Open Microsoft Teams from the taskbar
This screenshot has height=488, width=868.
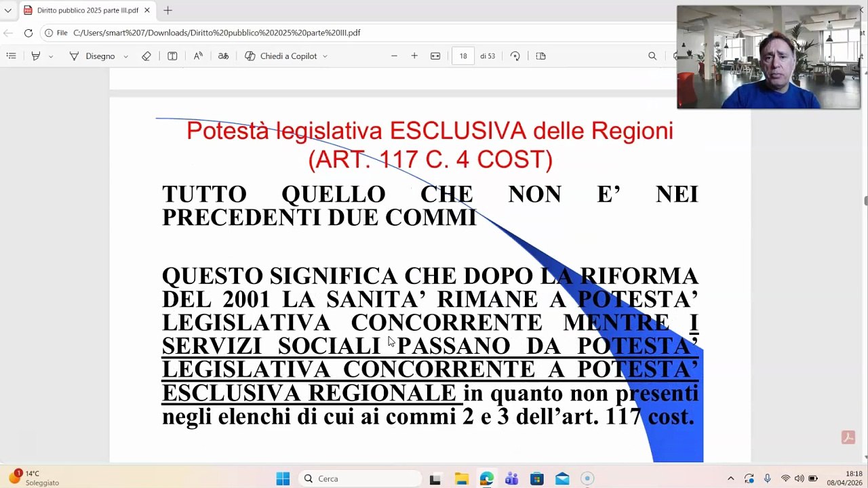click(511, 479)
